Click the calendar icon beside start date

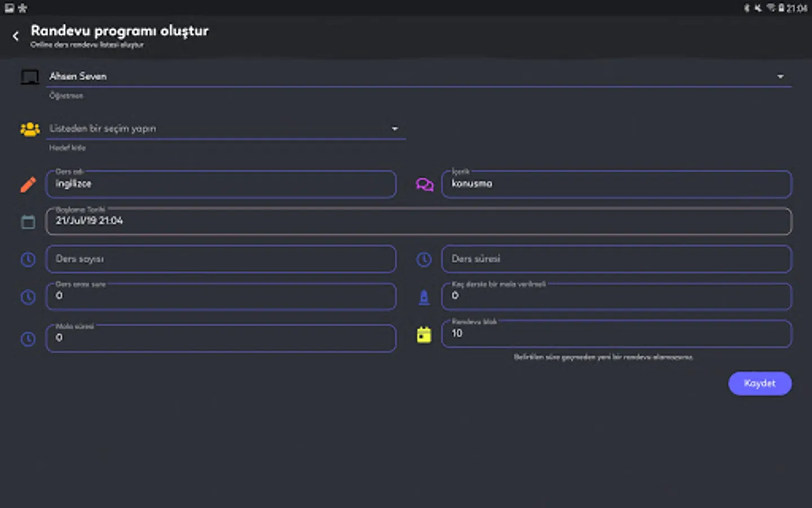[x=28, y=222]
